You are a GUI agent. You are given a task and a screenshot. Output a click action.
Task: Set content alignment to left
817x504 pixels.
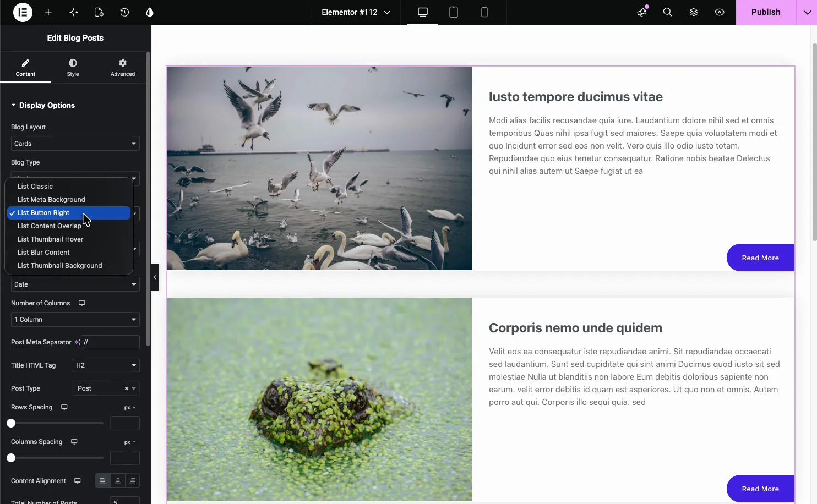[102, 481]
